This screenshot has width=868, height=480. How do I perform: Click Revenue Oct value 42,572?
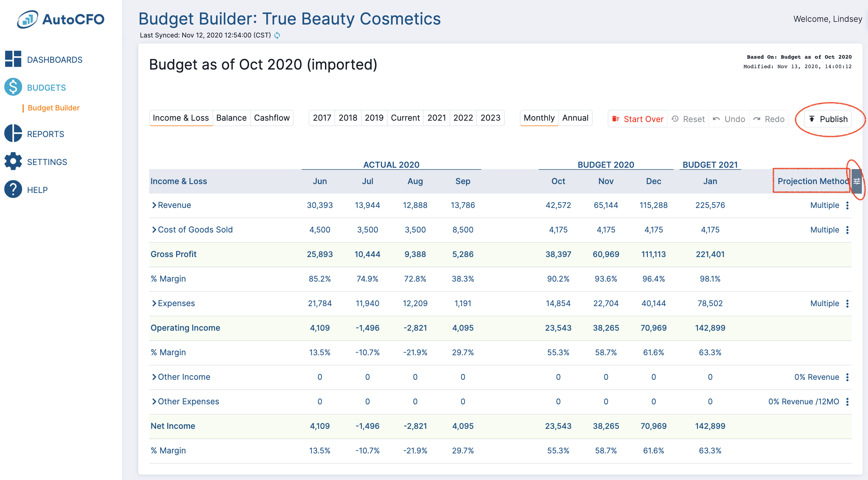point(558,205)
